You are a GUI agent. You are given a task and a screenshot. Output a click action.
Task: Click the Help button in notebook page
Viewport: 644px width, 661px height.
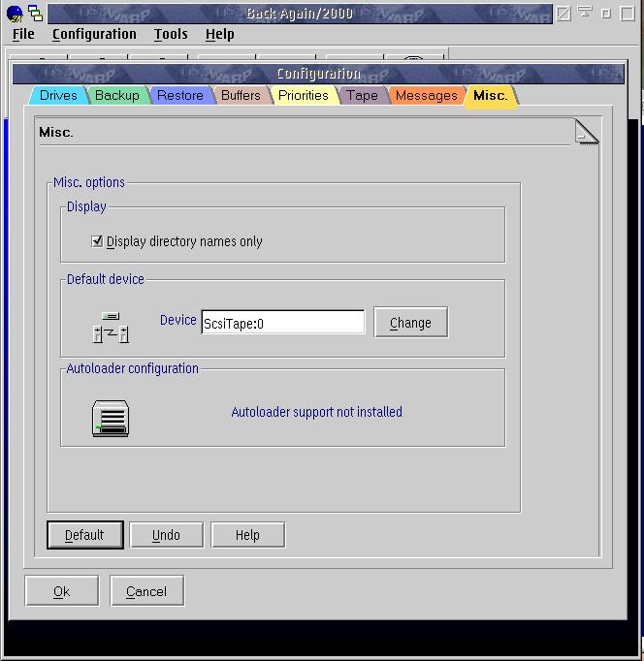point(247,535)
